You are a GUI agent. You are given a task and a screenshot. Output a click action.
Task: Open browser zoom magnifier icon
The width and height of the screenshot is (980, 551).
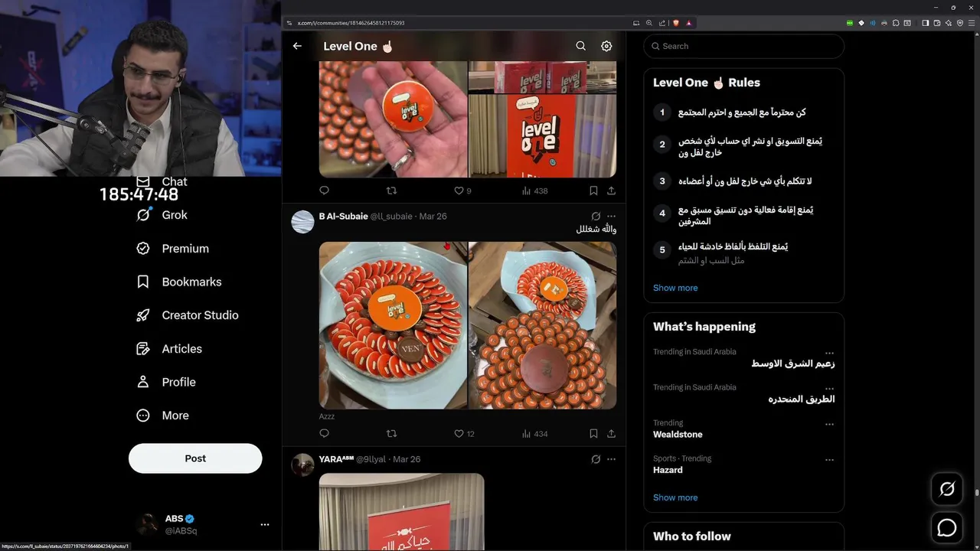click(x=649, y=23)
